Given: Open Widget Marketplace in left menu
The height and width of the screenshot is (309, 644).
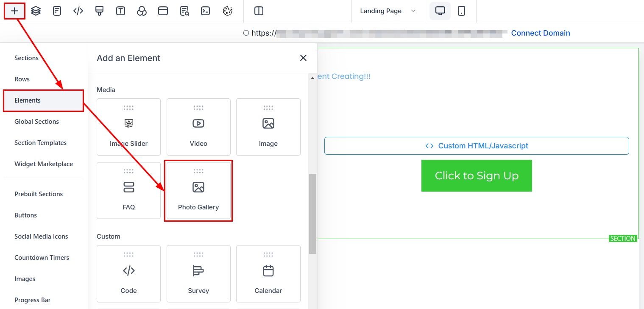Looking at the screenshot, I should point(44,164).
